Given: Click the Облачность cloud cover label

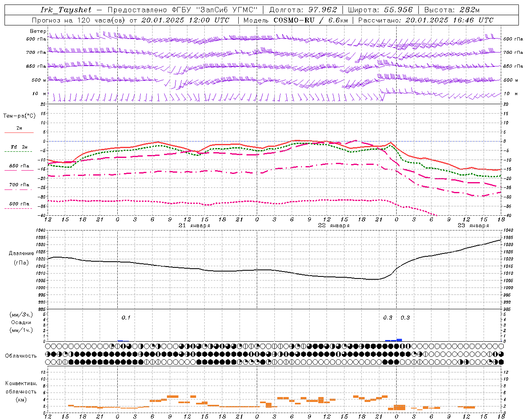Looking at the screenshot, I should pos(21,356).
